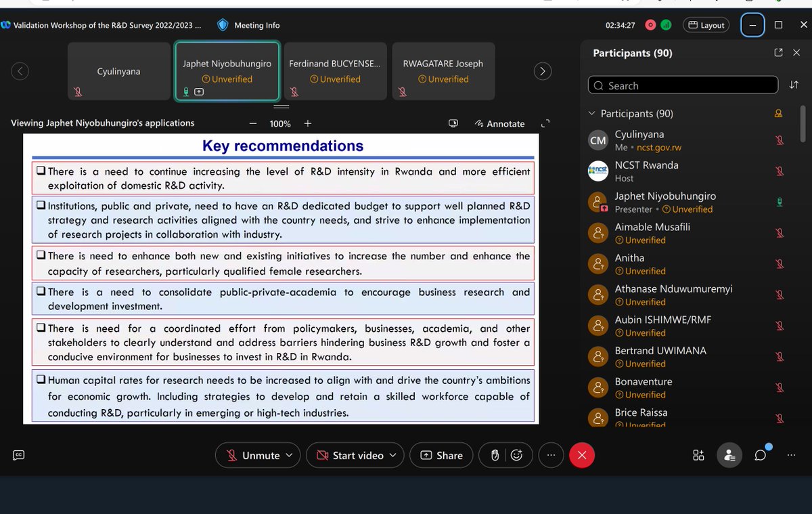Click the 100% zoom level
Viewport: 812px width, 514px height.
pos(280,124)
